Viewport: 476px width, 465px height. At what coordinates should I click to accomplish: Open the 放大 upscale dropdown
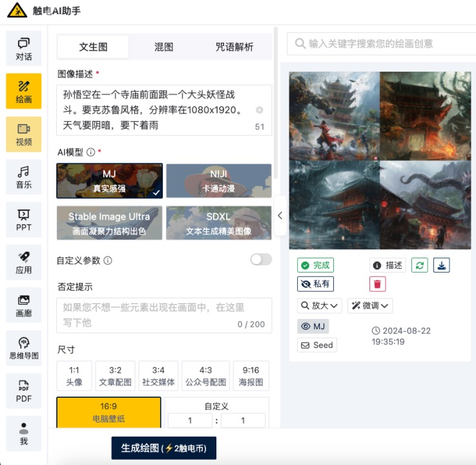click(319, 305)
